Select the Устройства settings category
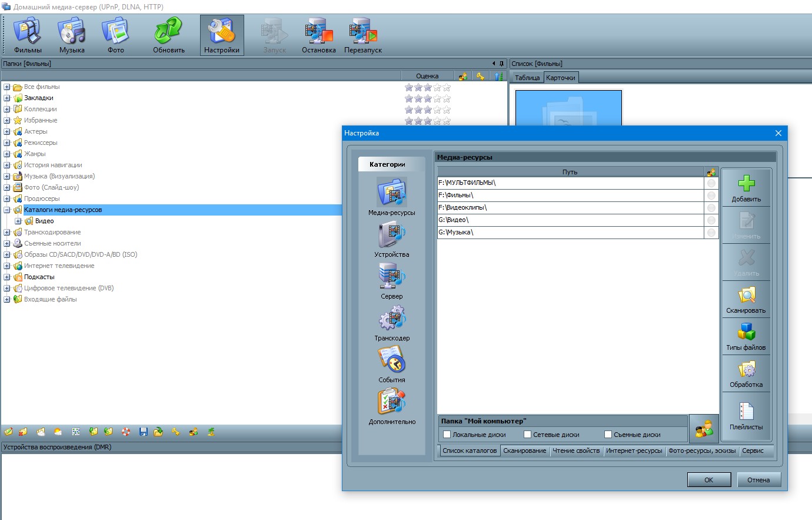The image size is (812, 520). coord(391,240)
